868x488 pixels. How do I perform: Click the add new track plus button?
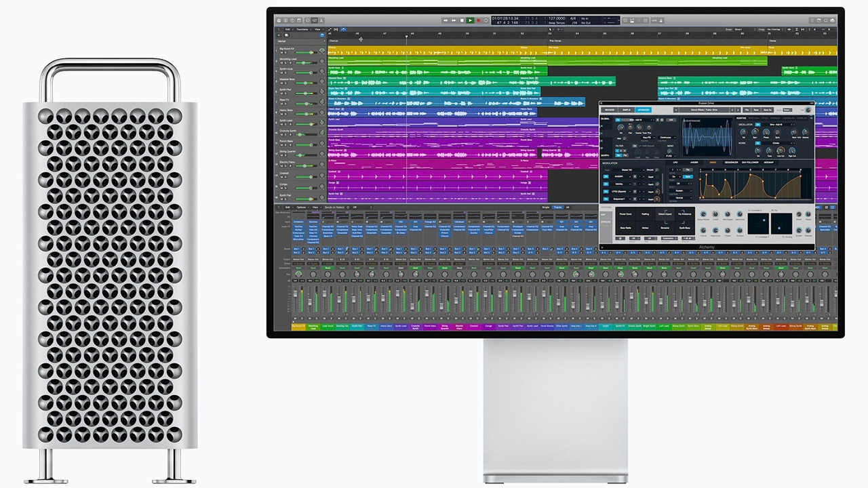[279, 35]
